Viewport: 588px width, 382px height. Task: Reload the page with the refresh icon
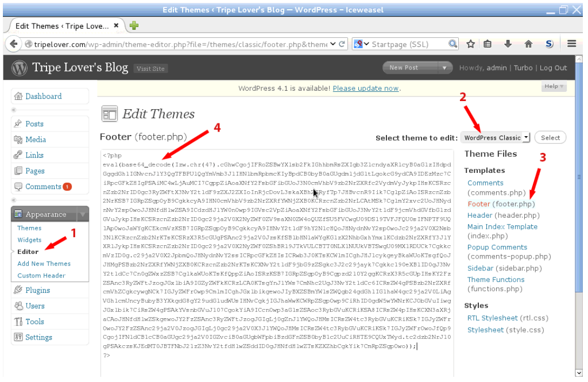click(342, 44)
